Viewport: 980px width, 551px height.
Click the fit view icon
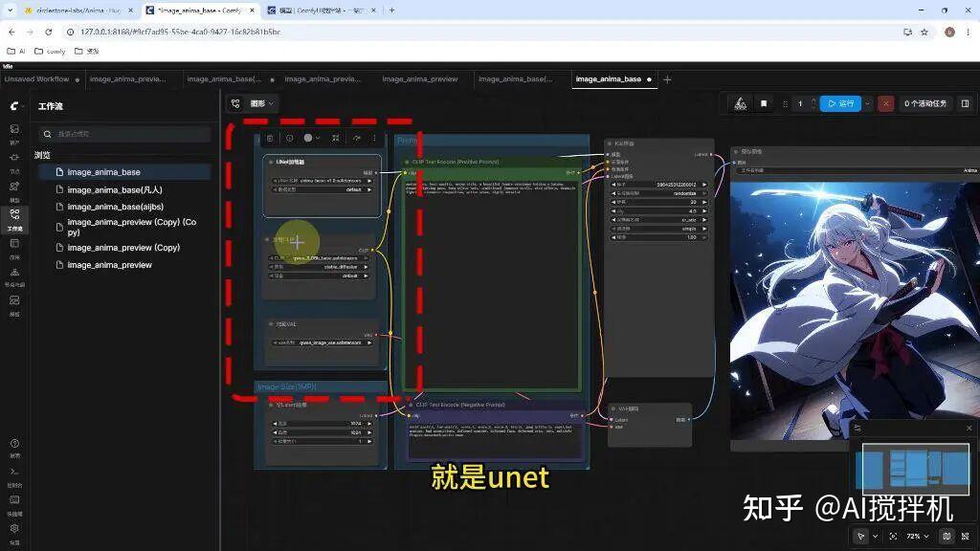(893, 536)
